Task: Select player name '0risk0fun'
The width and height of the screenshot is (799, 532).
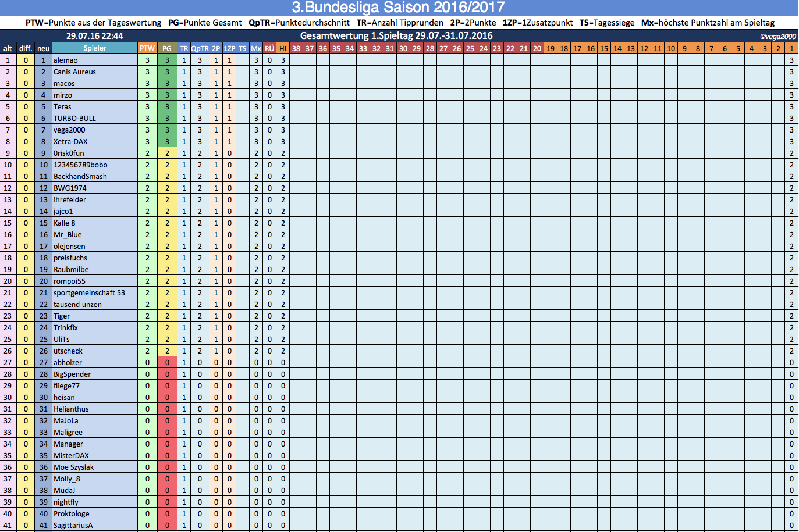Action: 69,153
